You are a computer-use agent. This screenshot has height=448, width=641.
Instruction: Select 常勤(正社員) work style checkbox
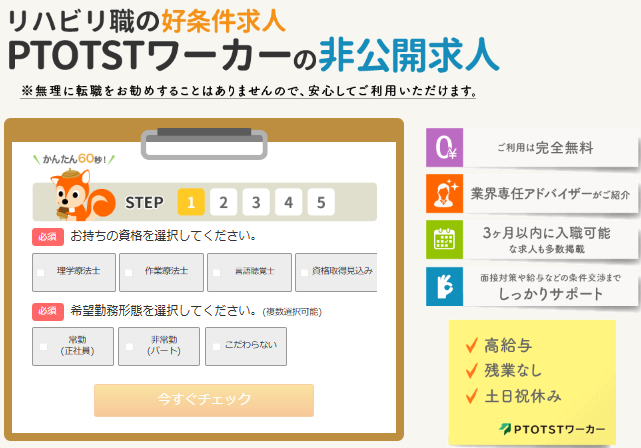click(43, 347)
